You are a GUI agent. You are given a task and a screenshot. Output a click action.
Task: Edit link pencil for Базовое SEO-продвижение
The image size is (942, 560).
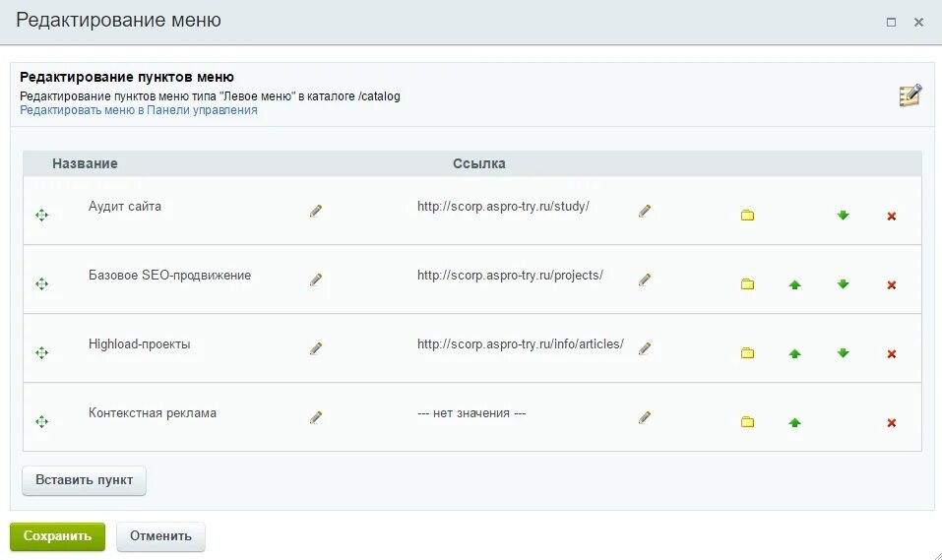645,280
